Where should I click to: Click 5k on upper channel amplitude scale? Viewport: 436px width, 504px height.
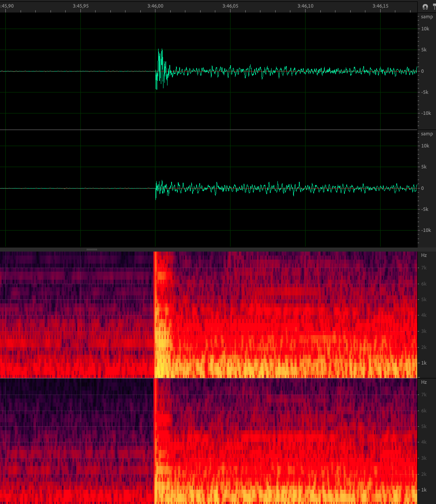click(425, 50)
